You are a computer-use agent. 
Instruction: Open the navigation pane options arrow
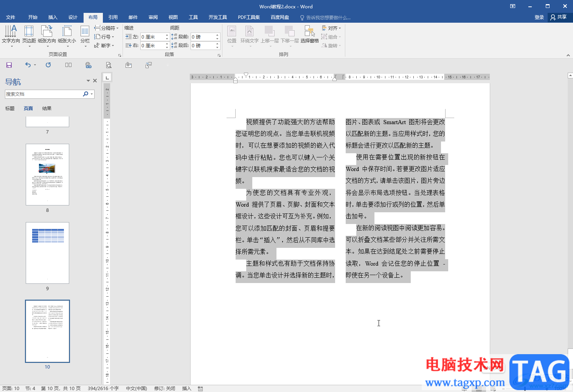pyautogui.click(x=88, y=81)
